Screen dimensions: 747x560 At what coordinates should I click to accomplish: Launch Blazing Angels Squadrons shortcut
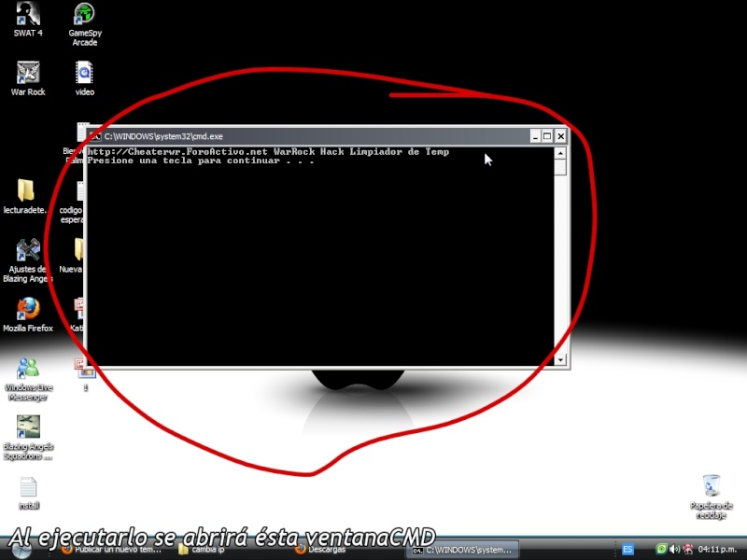[x=28, y=438]
